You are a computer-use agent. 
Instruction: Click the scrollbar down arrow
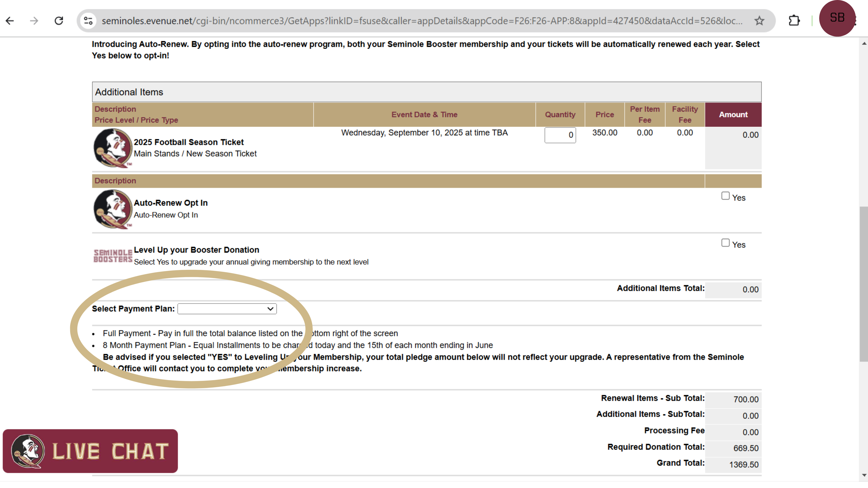[864, 475]
